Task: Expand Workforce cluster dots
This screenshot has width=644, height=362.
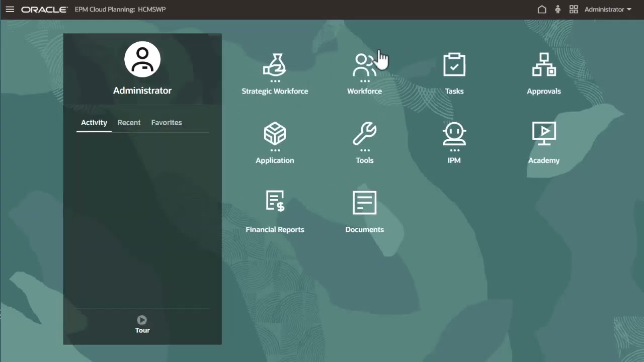Action: coord(365,81)
